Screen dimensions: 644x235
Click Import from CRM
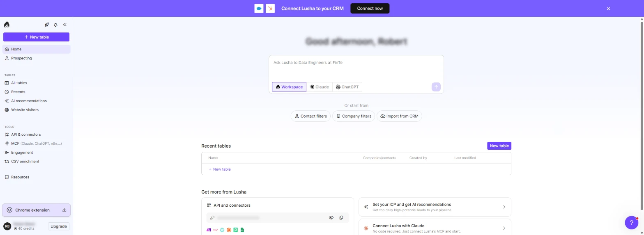point(399,116)
